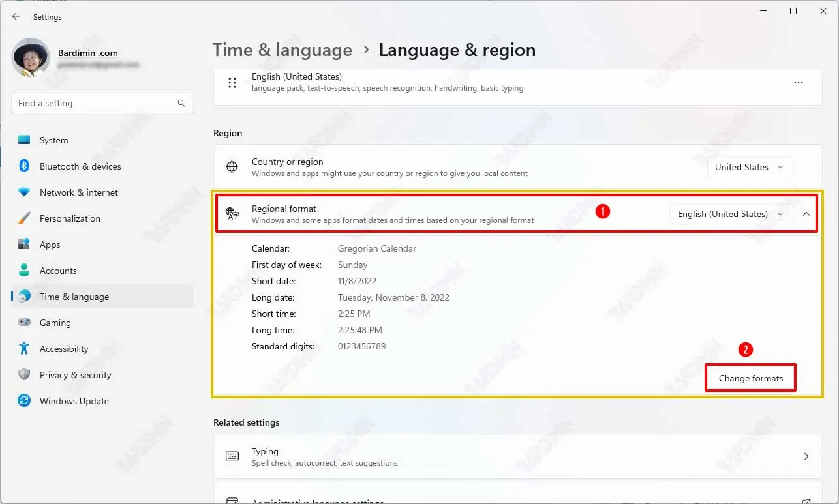Open Apps in the sidebar
Screen dimensions: 839x504
50,245
